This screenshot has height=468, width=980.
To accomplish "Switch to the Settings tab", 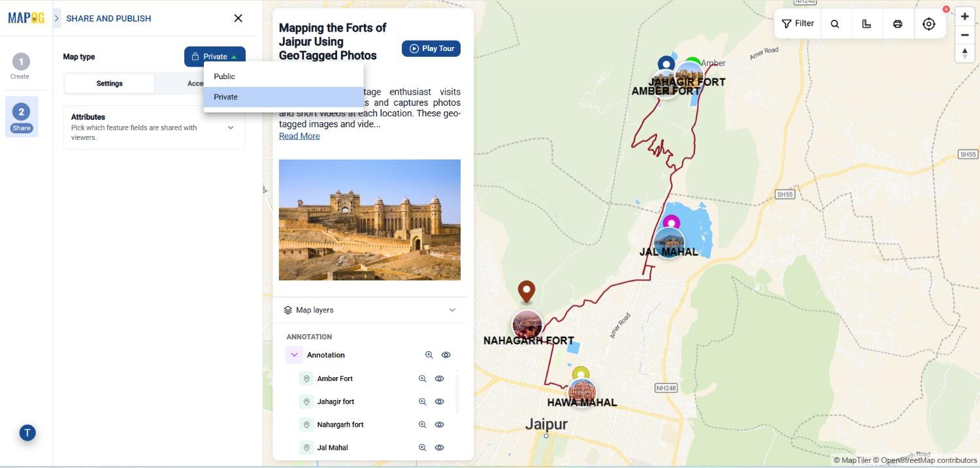I will point(110,84).
